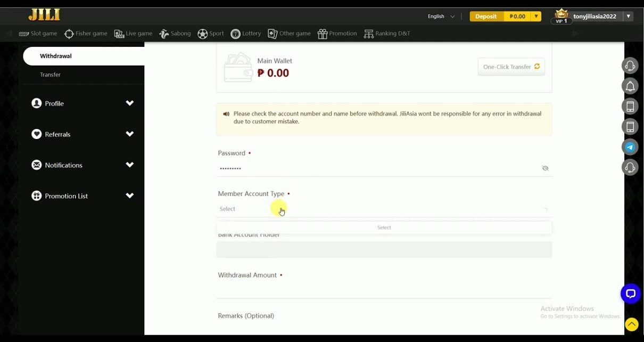644x342 pixels.
Task: Click the nav bar left scroll arrow
Action: point(9,34)
